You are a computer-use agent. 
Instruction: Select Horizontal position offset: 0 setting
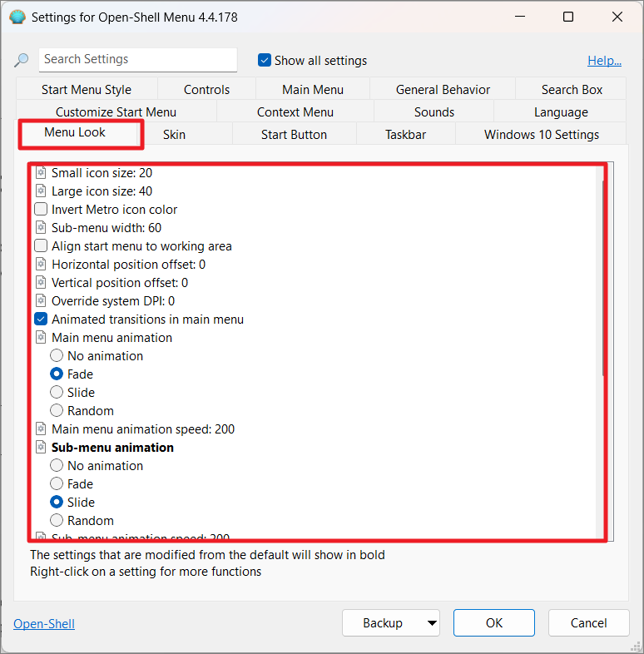pyautogui.click(x=128, y=265)
